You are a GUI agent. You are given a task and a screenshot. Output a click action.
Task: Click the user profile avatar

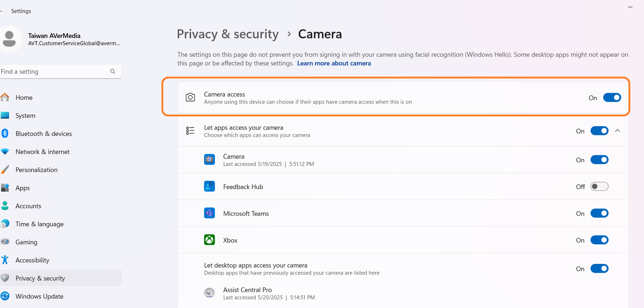click(10, 39)
